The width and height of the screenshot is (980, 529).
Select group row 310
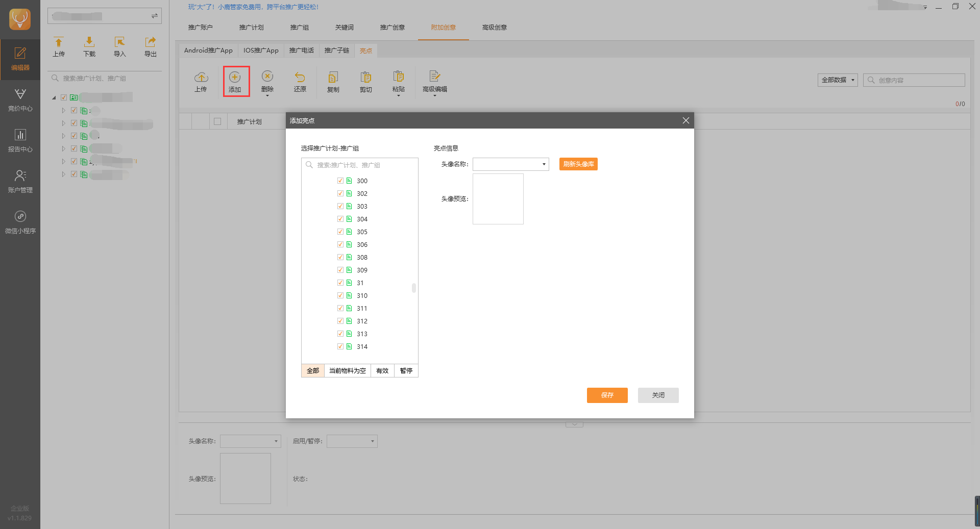click(362, 295)
